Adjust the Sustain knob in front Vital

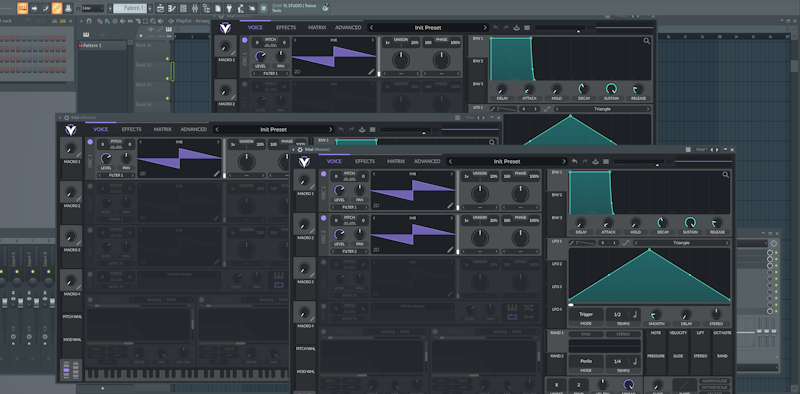coord(690,222)
